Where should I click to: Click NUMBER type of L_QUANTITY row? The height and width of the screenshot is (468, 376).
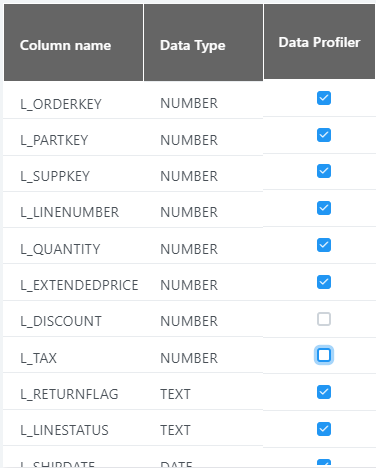tap(189, 249)
